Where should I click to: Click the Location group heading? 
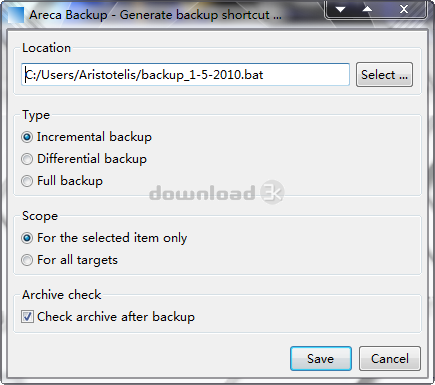pos(46,48)
